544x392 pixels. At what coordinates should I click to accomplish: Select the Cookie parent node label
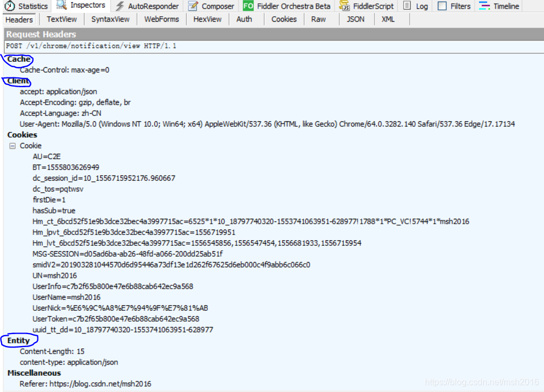pos(30,146)
